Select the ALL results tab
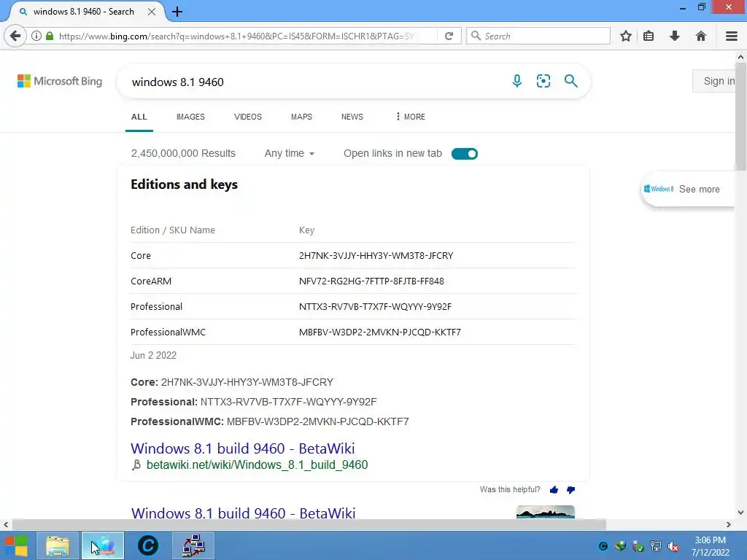The image size is (747, 560). (x=139, y=117)
